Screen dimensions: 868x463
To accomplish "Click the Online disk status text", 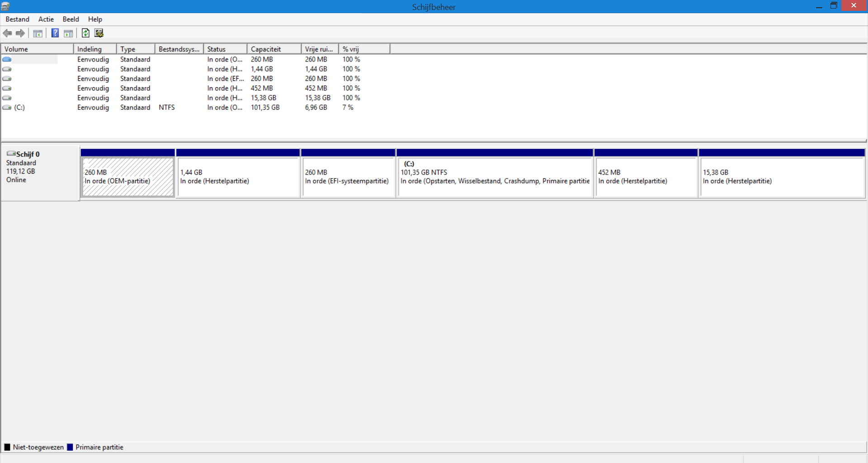I will [16, 180].
